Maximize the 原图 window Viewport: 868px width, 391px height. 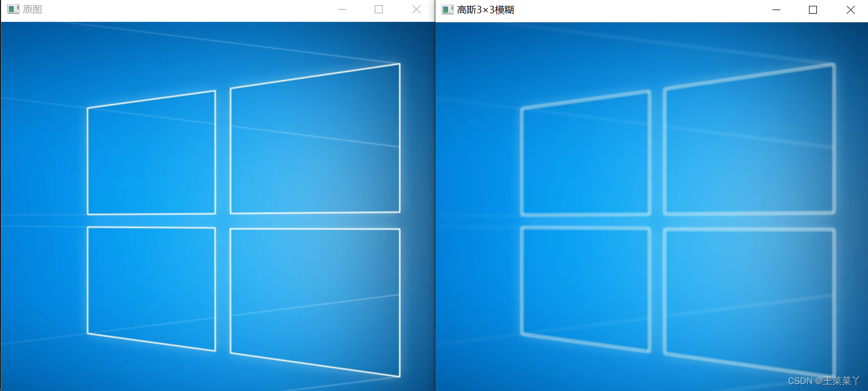click(378, 10)
